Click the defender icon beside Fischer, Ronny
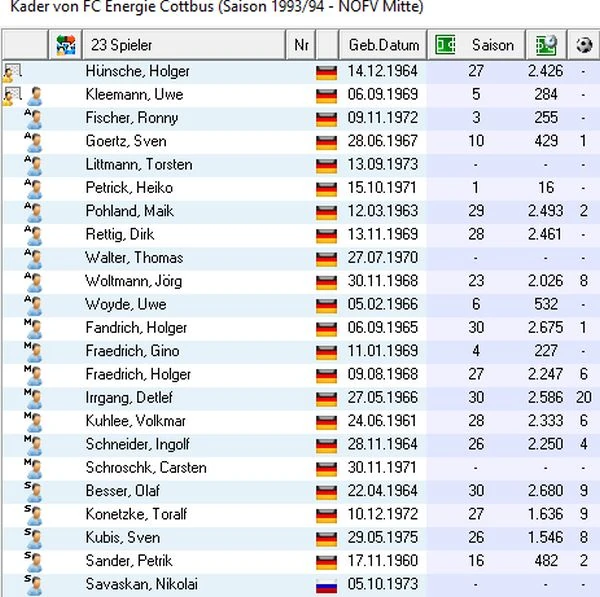This screenshot has height=597, width=600. pyautogui.click(x=33, y=119)
